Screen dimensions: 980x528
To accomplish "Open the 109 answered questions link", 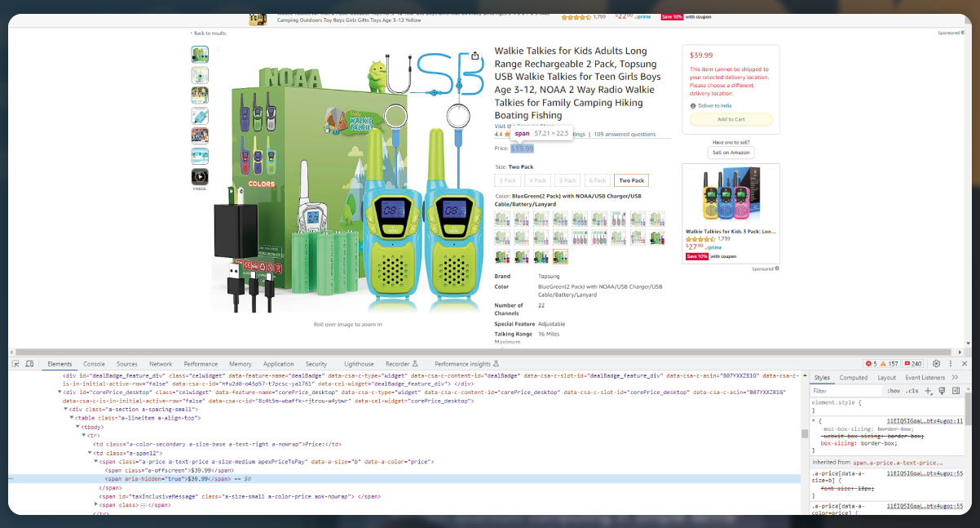I will (625, 134).
